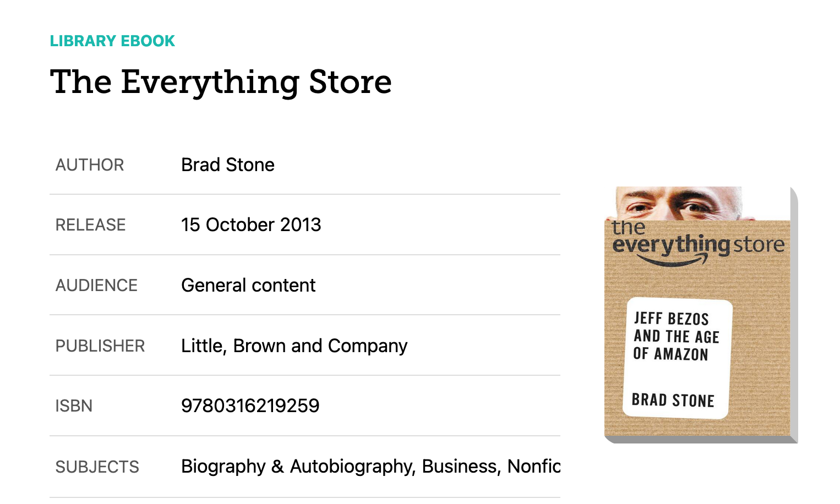Image resolution: width=840 pixels, height=504 pixels.
Task: Click the AUTHOR row label
Action: point(90,165)
